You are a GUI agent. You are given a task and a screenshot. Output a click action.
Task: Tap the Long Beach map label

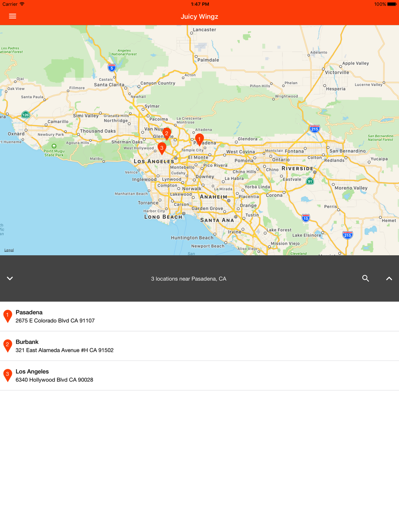(163, 217)
